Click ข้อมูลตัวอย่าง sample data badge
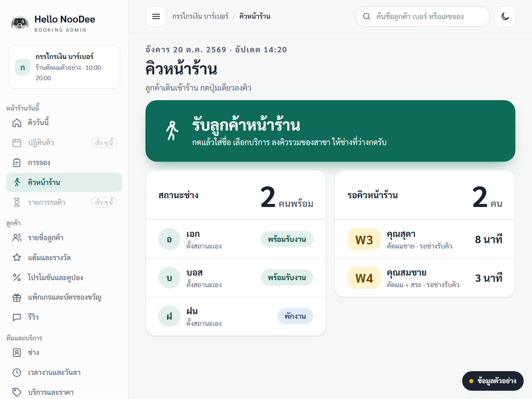 point(493,381)
